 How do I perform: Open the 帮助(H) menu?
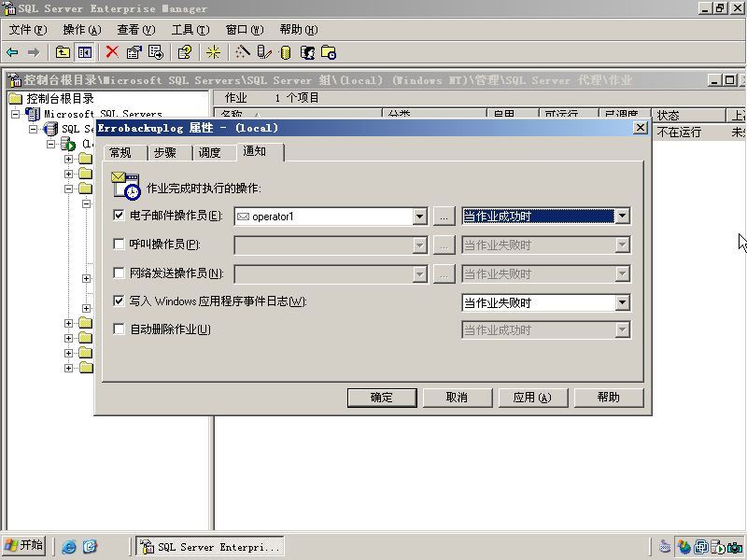pyautogui.click(x=299, y=30)
